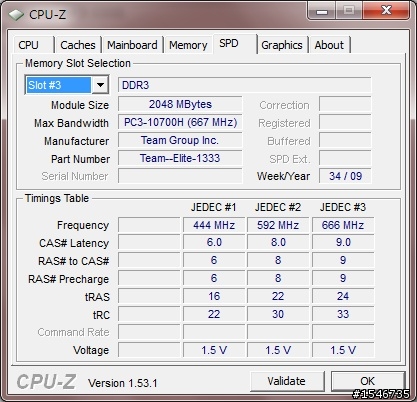Click the JEDEC #3 tRAS value 24
The height and width of the screenshot is (402, 417).
(343, 296)
